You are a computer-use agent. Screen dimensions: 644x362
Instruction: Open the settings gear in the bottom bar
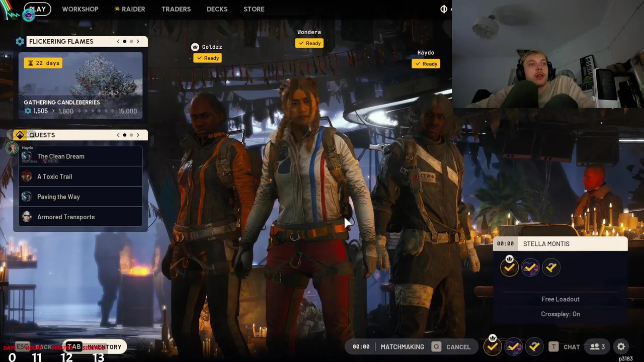click(621, 346)
